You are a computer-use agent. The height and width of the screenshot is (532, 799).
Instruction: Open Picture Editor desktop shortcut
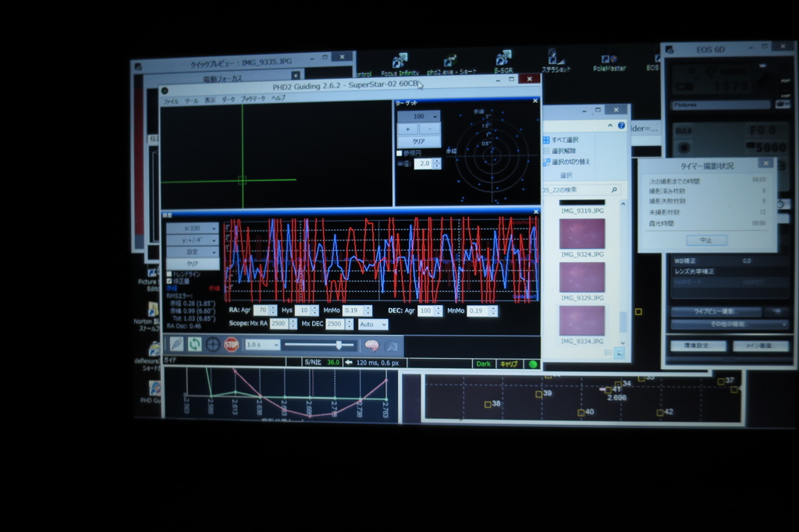(149, 279)
